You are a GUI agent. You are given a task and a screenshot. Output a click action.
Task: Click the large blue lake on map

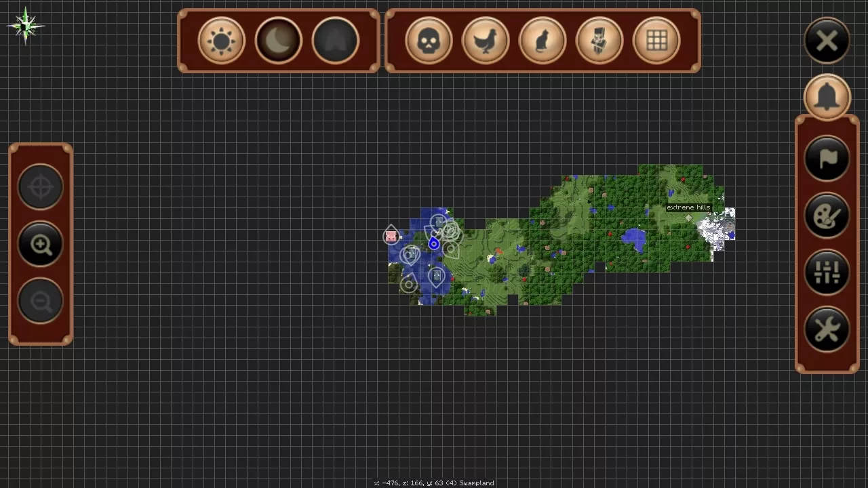[x=634, y=239]
